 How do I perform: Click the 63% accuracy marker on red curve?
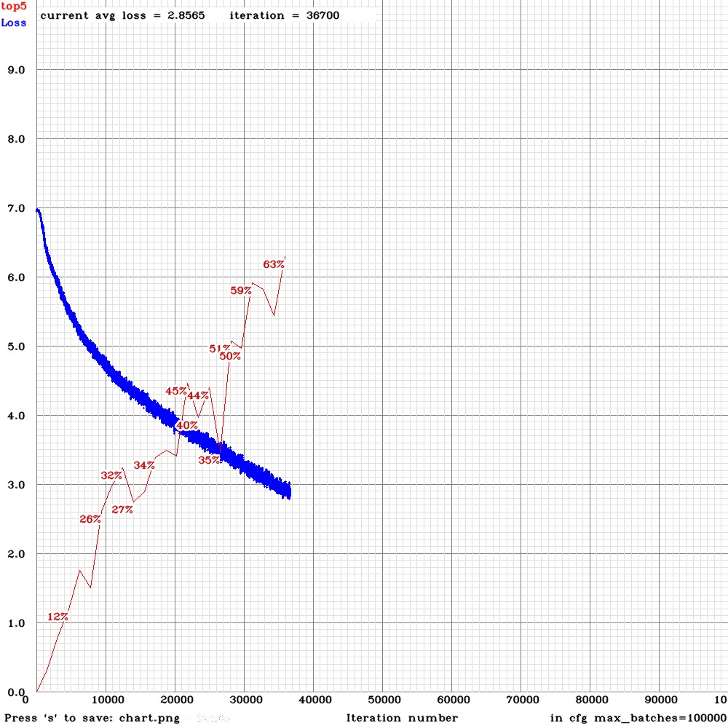click(x=273, y=264)
